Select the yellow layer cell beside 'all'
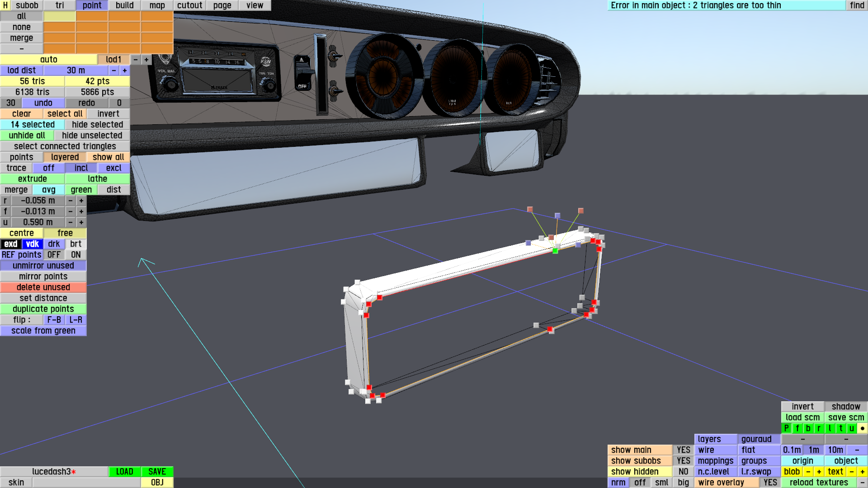 59,16
